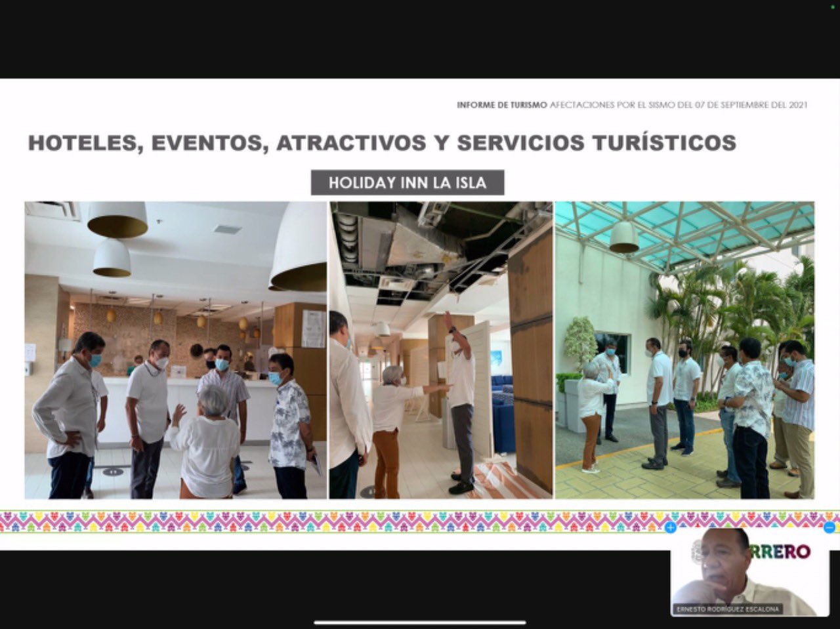Tap the home indicator bar
This screenshot has height=629, width=840.
[420, 622]
